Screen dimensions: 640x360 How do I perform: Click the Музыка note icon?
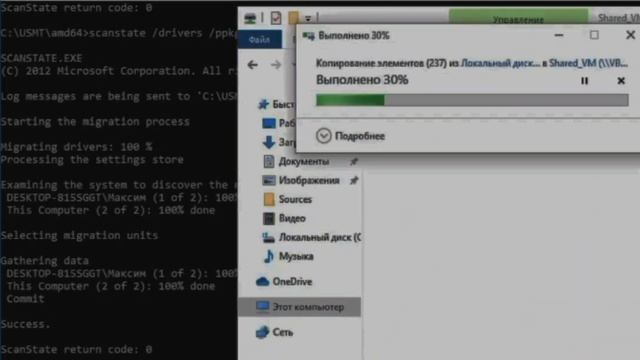[x=269, y=256]
